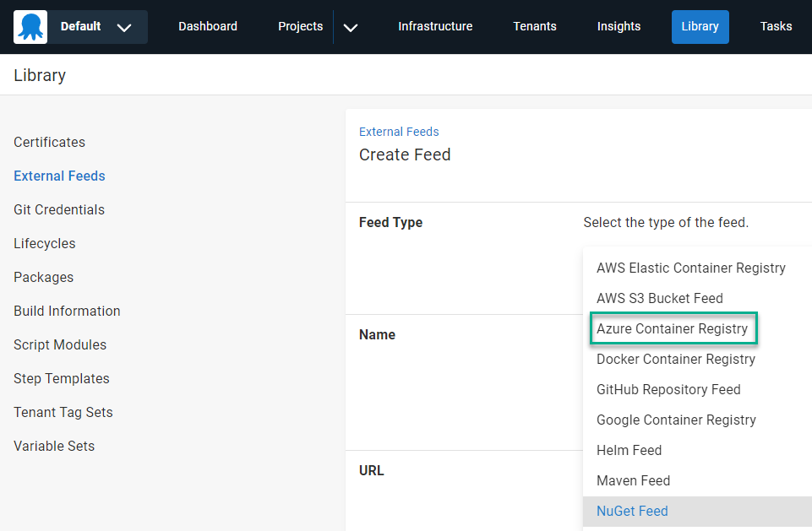
Task: Switch to the Dashboard tab
Action: pos(207,26)
